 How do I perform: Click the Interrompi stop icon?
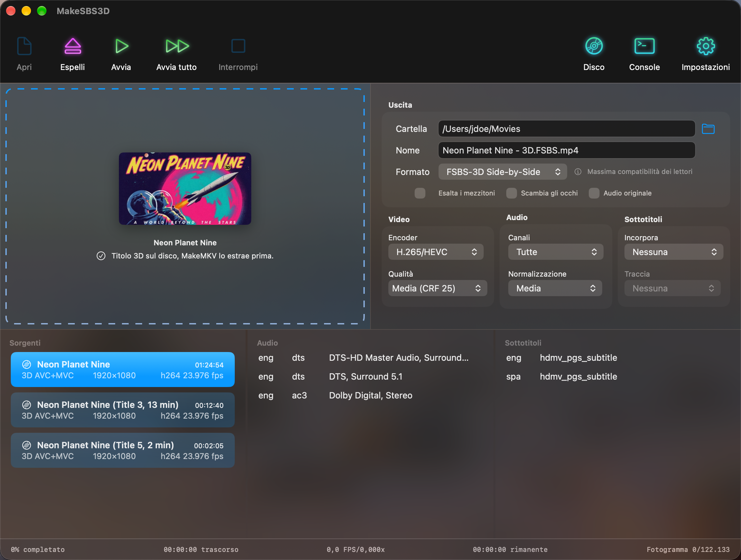(238, 46)
